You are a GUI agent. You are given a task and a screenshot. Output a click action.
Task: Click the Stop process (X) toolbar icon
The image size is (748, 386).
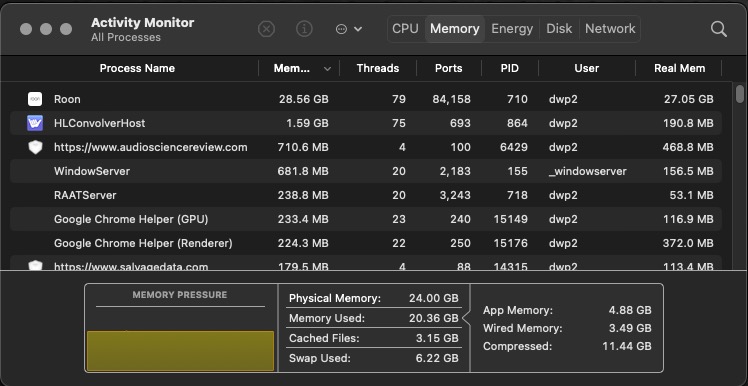tap(266, 29)
